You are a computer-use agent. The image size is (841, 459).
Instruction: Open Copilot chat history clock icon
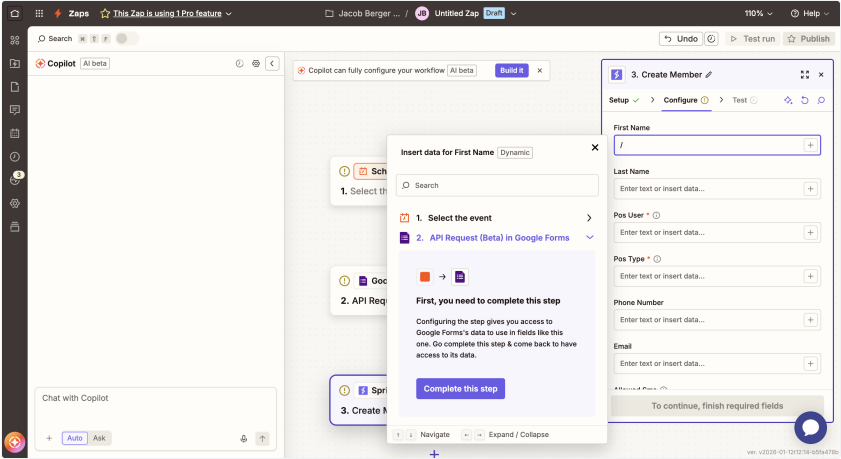pyautogui.click(x=239, y=63)
